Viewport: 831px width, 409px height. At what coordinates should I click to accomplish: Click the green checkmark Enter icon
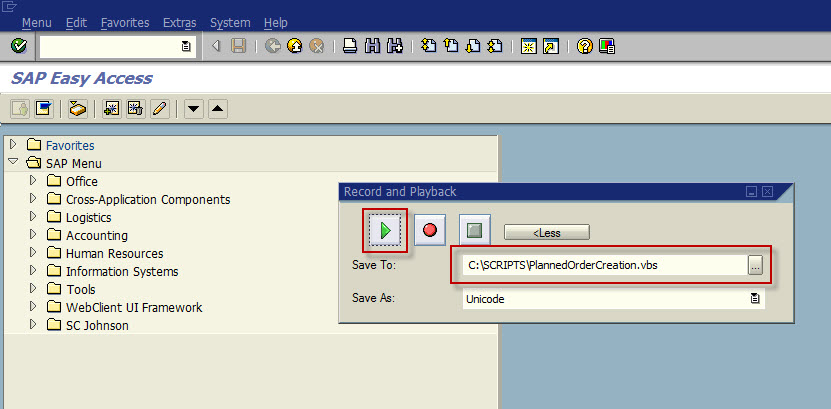click(19, 47)
